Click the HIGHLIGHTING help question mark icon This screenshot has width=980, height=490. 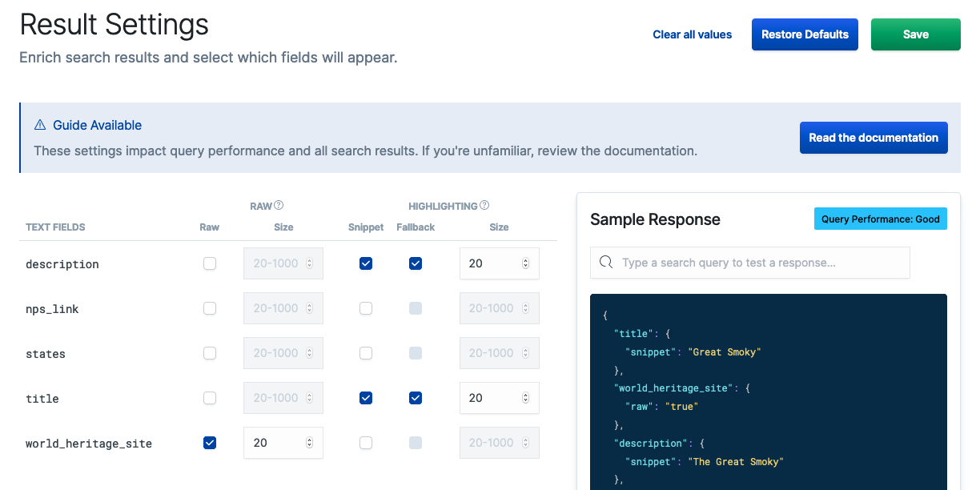pos(484,206)
